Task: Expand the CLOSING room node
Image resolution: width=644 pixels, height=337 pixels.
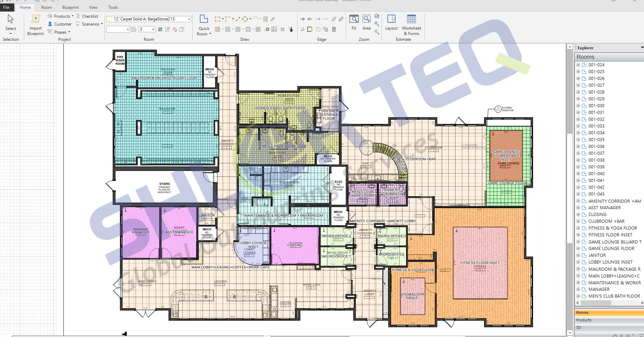Action: (578, 215)
